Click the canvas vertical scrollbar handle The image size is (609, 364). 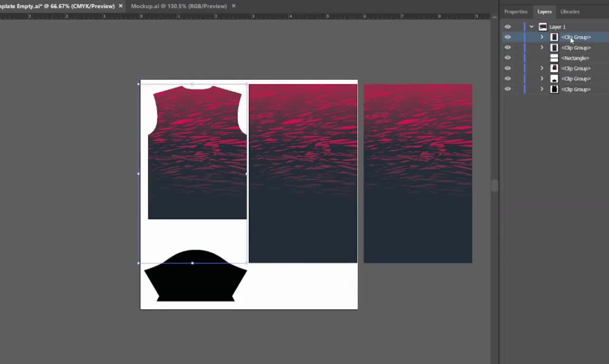pos(494,185)
